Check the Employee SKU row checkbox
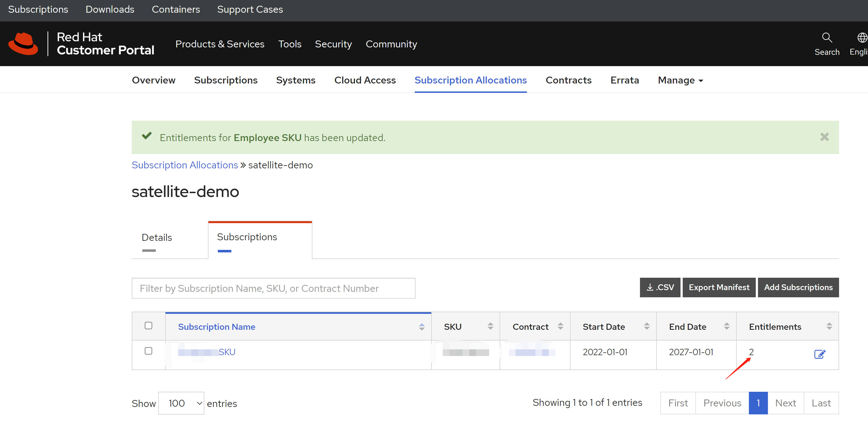Screen dimensions: 868x440 [148, 351]
